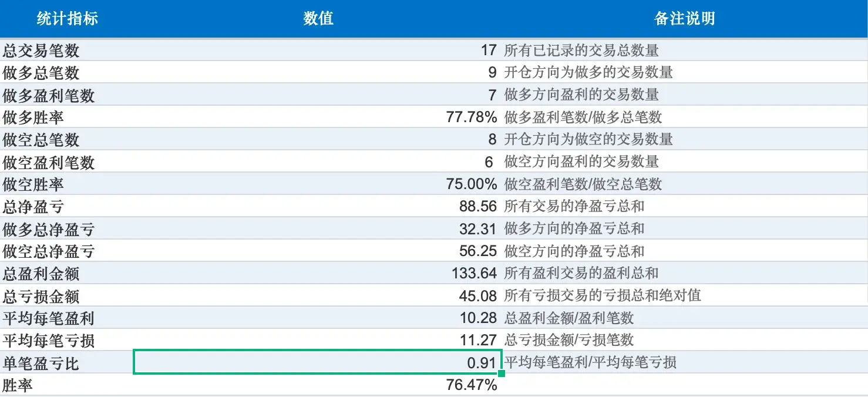Screen dimensions: 868x397
Task: Select the cell with value 88.56
Action: click(x=318, y=207)
